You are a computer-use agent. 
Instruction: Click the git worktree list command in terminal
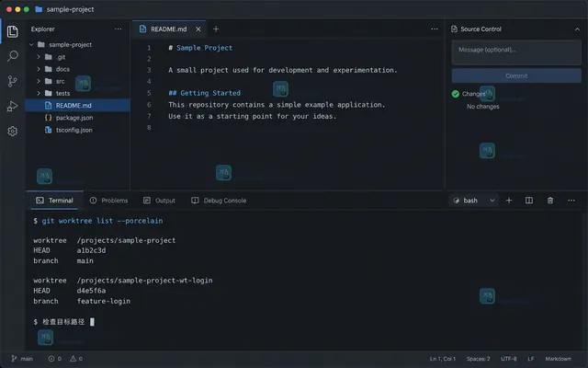click(102, 221)
